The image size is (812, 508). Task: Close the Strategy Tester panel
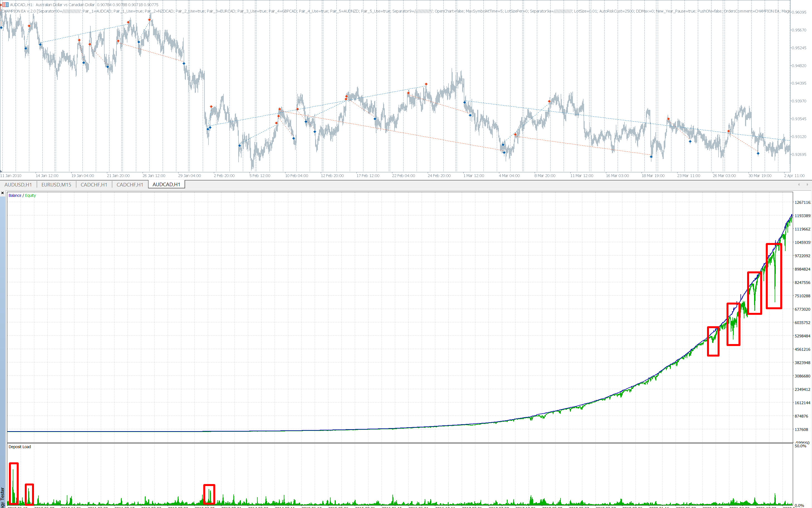tap(2, 193)
